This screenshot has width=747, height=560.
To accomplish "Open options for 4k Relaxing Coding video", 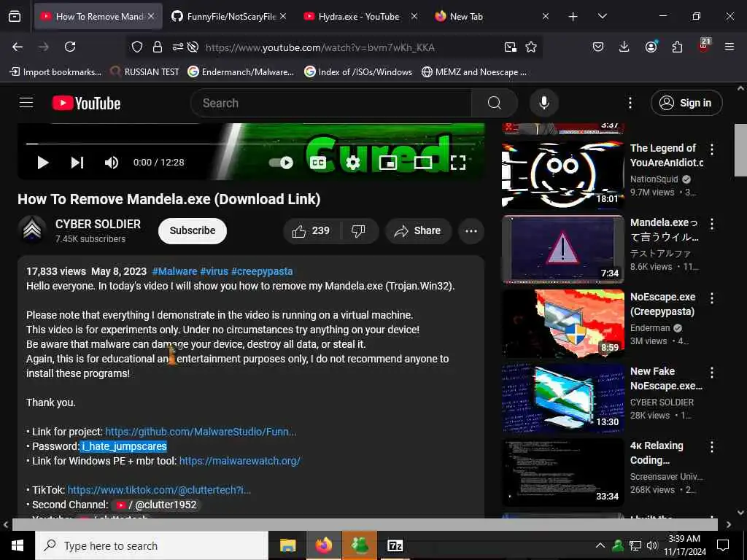I will coord(712,447).
